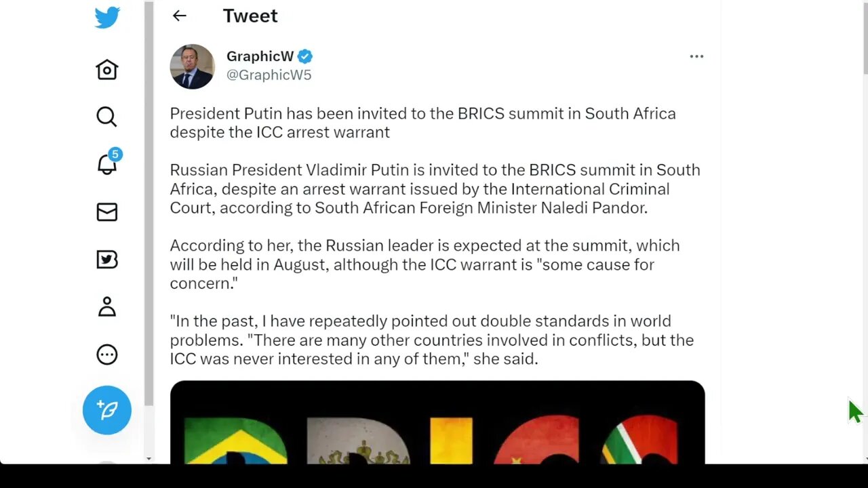
Task: Click the tweet's first paragraph text
Action: coord(422,123)
